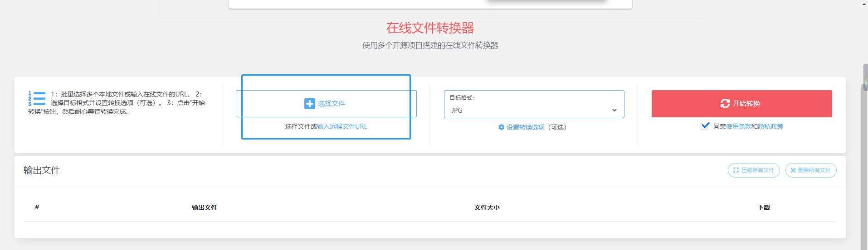Open the 隐私政策 link
This screenshot has height=250, width=868.
770,126
